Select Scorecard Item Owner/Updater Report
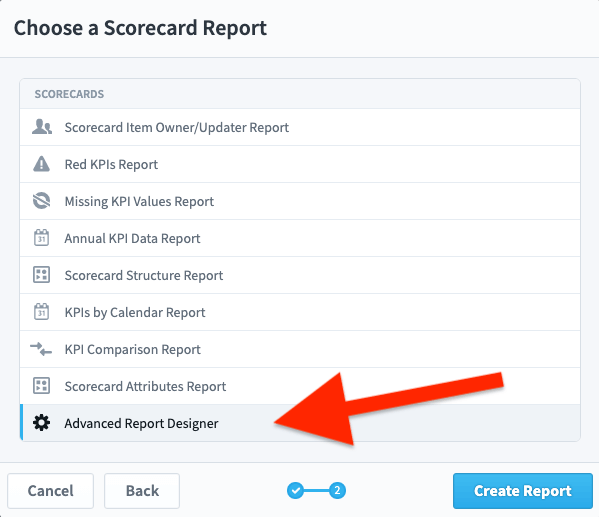 300,127
